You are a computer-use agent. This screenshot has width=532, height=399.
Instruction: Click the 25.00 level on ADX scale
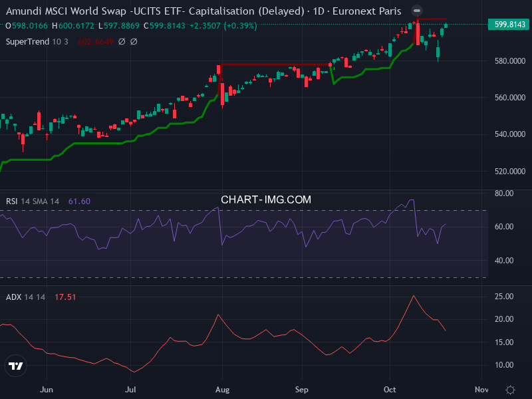tap(505, 296)
